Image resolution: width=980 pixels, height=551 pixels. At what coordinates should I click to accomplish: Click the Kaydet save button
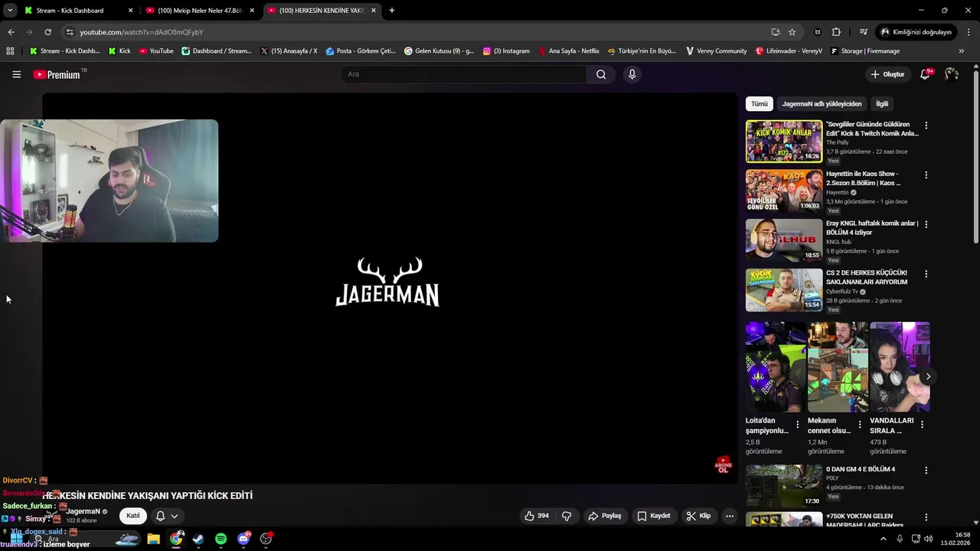click(654, 516)
